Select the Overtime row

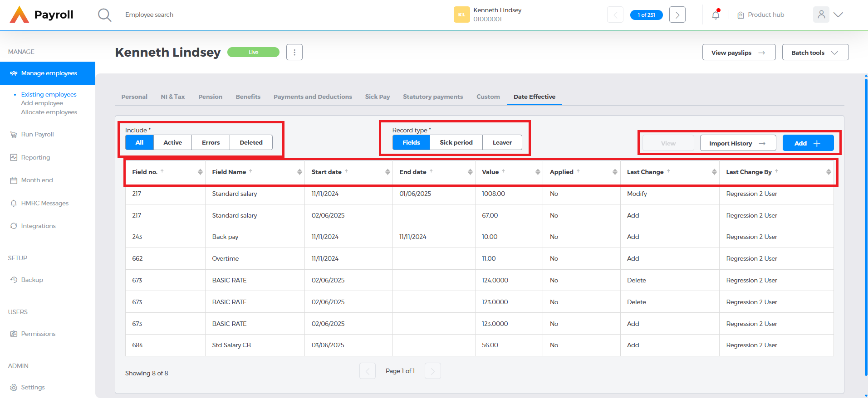[x=480, y=258]
